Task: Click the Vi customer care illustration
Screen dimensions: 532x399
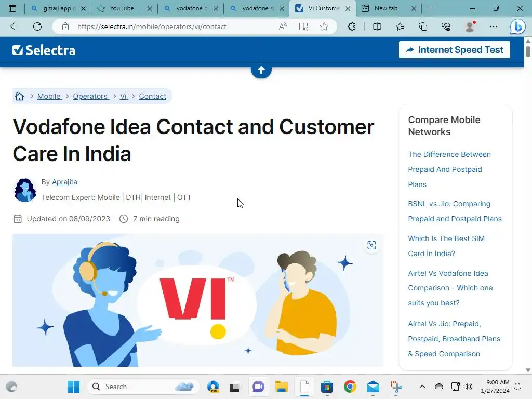Action: point(198,300)
